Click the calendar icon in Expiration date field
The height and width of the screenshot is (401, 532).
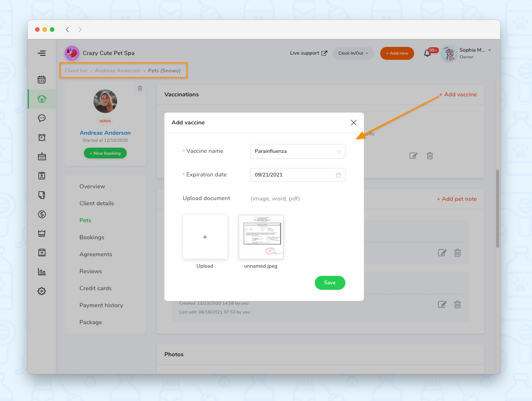coord(338,175)
